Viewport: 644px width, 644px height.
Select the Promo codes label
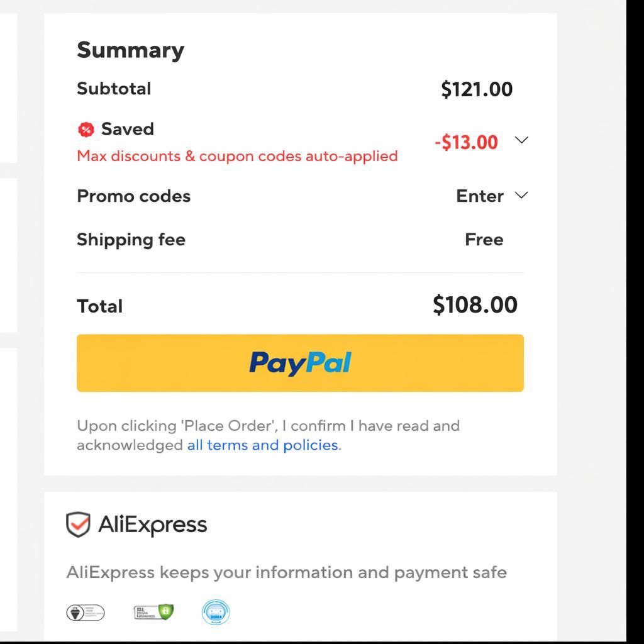coord(133,196)
